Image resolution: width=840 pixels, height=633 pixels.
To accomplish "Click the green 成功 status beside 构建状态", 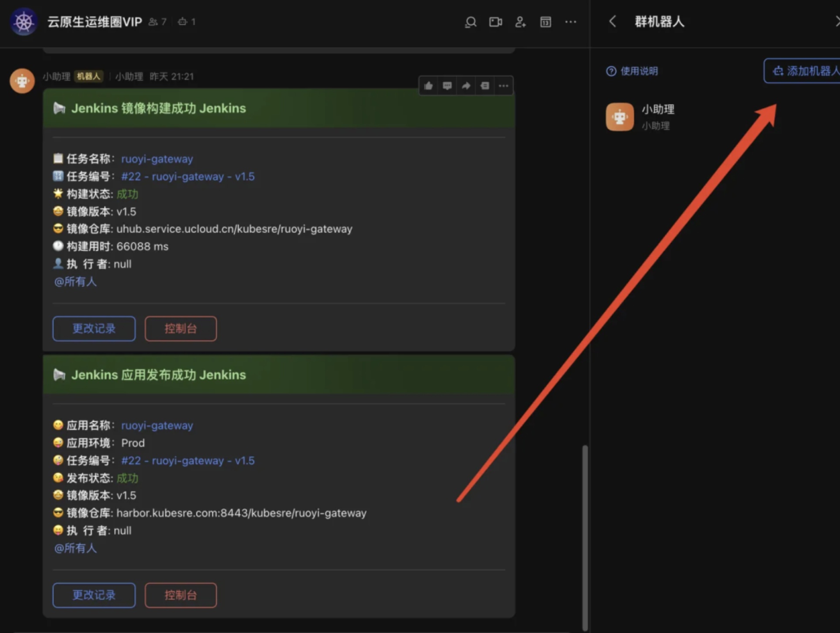I will (x=127, y=194).
